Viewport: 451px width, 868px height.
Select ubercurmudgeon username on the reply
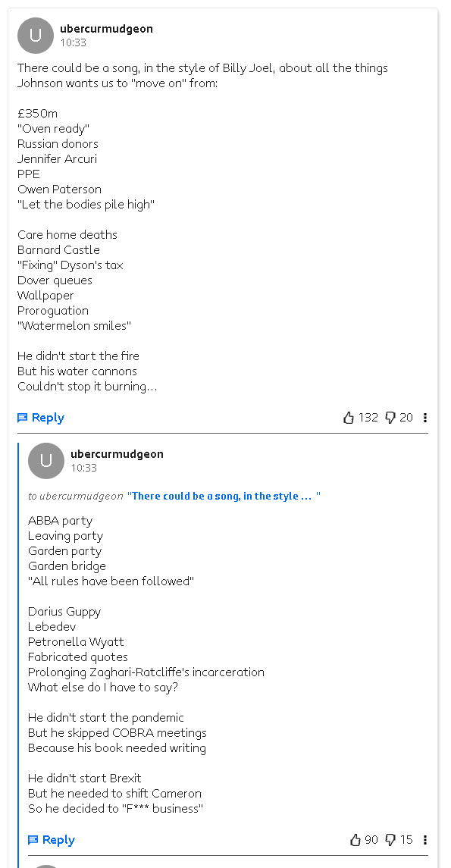[x=117, y=453]
